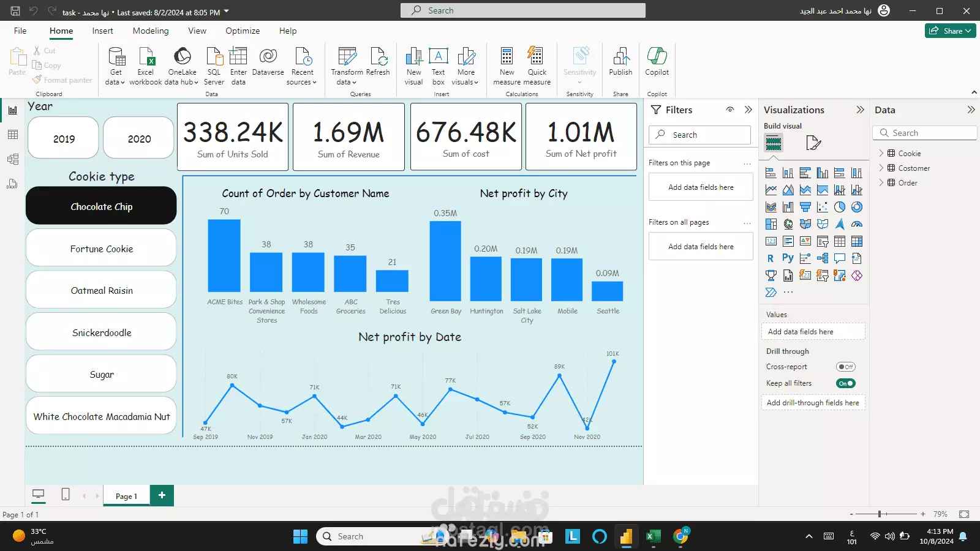The width and height of the screenshot is (980, 551).
Task: Open Windows Start menu
Action: pyautogui.click(x=300, y=536)
